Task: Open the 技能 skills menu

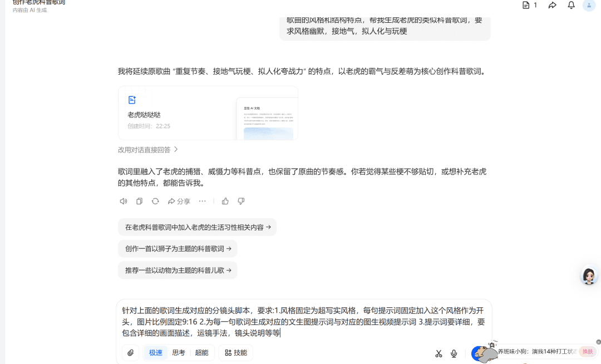Action: pos(236,353)
